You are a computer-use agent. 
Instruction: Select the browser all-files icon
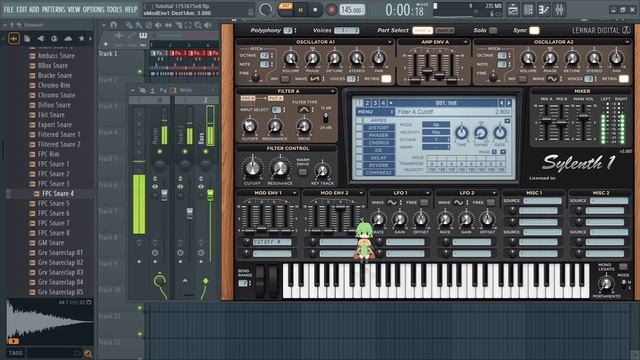14,38
